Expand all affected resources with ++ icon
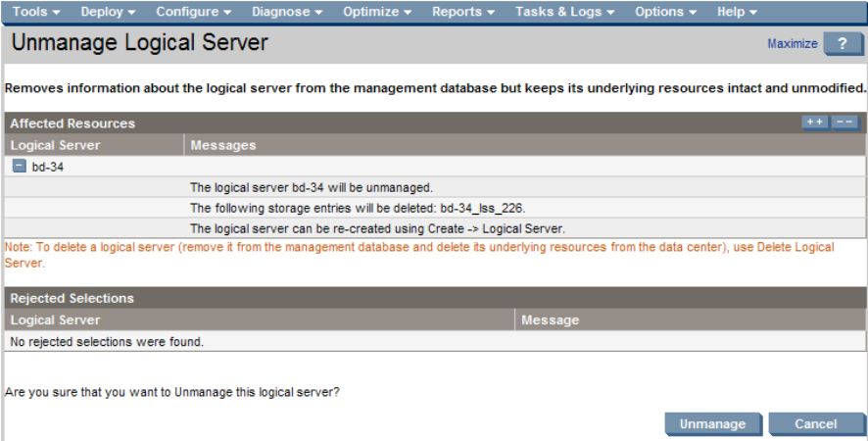Viewport: 868px width, 441px height. tap(814, 122)
